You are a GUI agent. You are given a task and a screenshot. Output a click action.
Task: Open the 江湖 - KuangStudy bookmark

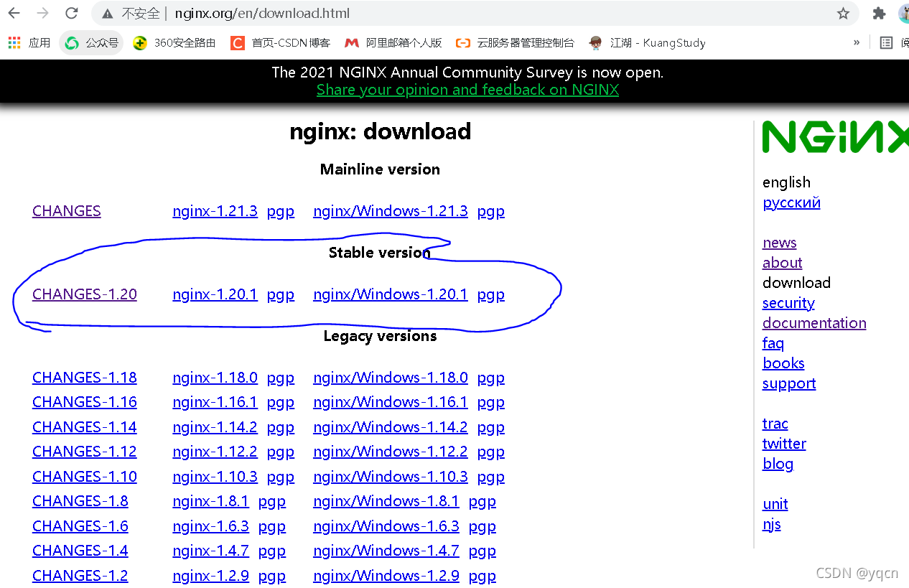[647, 43]
